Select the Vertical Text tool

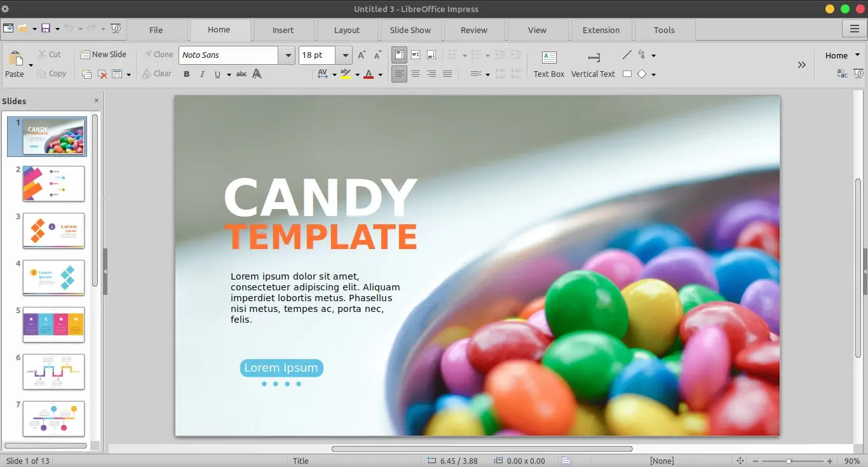[592, 62]
